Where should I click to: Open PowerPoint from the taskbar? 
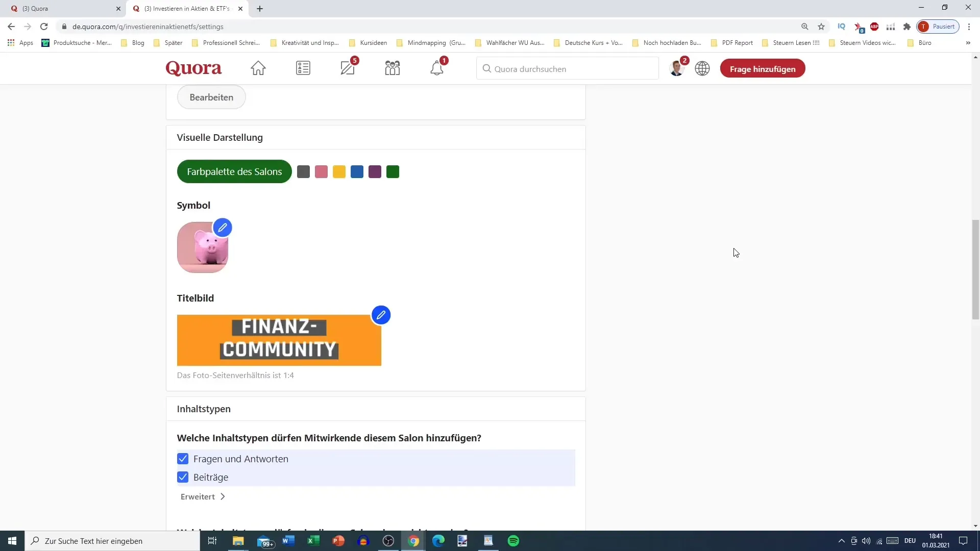coord(338,541)
